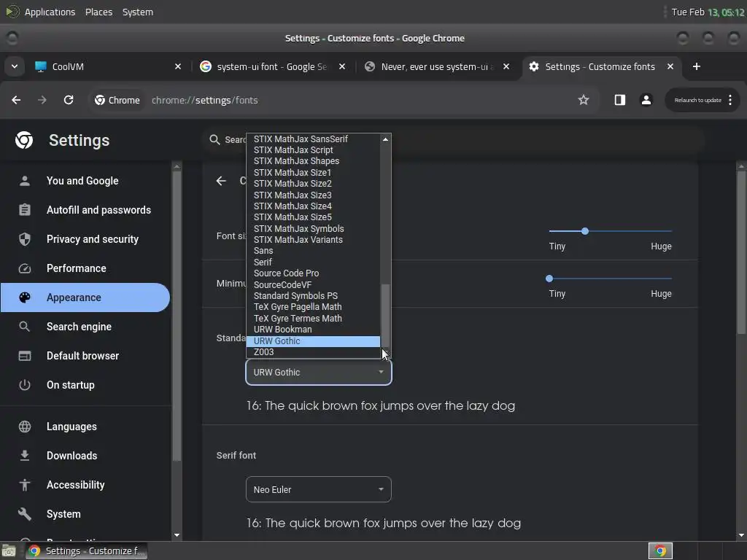The width and height of the screenshot is (747, 560).
Task: Click Settings - Customize fonts taskbar button
Action: [86, 551]
